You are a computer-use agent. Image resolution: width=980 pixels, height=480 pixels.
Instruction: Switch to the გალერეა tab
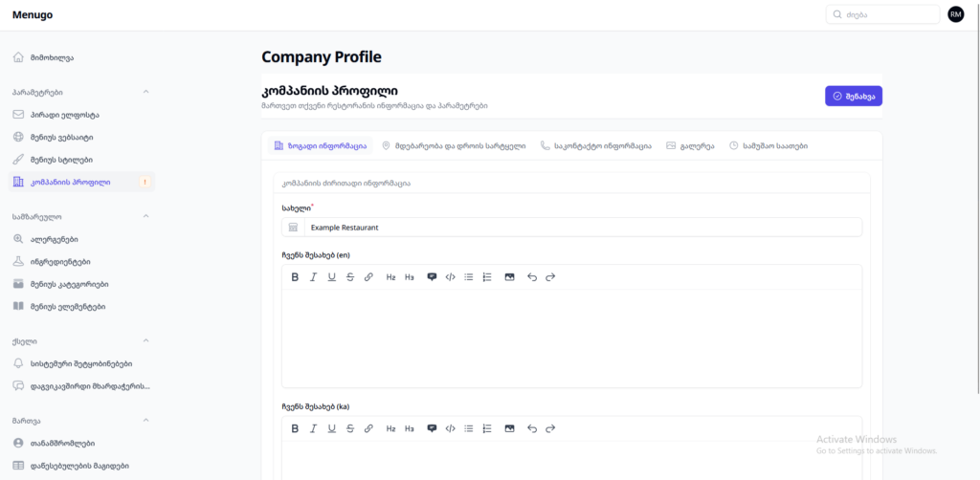pyautogui.click(x=690, y=146)
